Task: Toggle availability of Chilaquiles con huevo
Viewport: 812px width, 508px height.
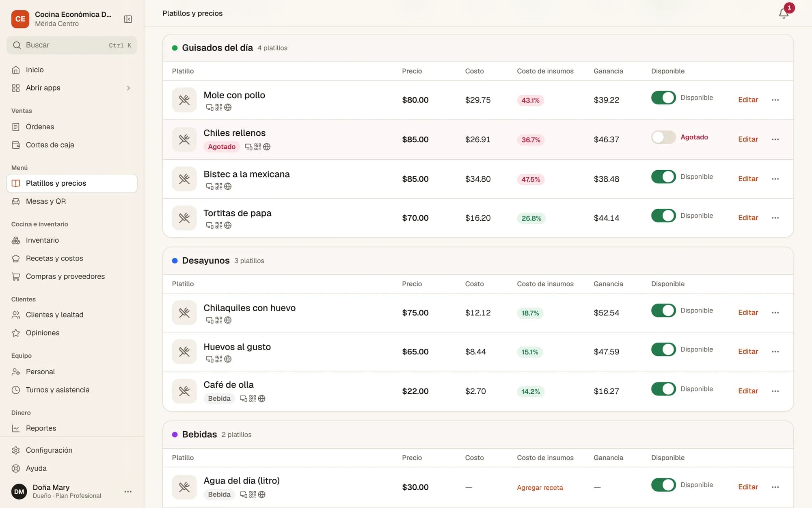Action: pyautogui.click(x=663, y=310)
